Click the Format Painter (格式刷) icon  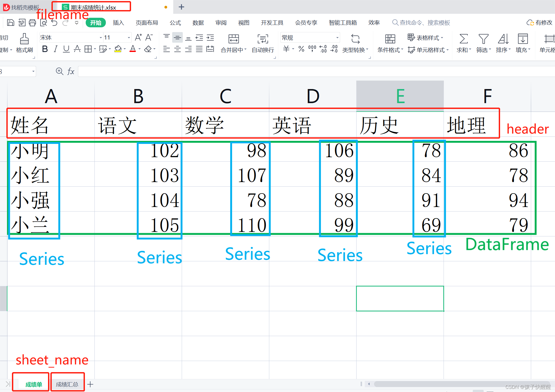[24, 39]
